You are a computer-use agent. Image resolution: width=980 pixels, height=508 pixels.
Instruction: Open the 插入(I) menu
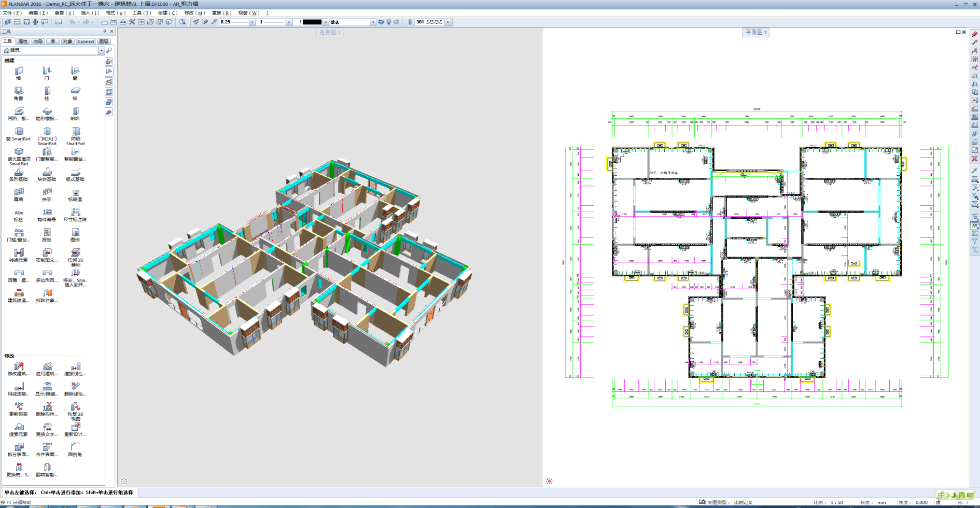(x=90, y=13)
